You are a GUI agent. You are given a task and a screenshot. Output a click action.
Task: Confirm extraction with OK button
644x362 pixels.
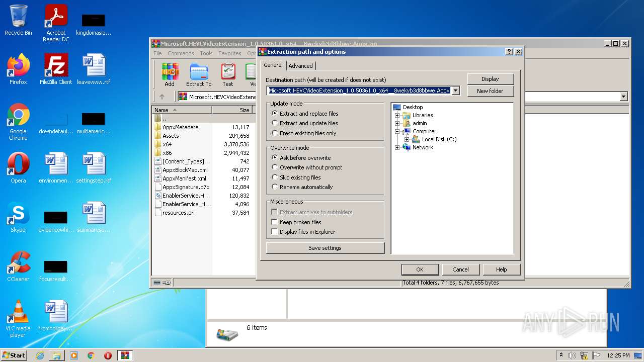pos(420,269)
